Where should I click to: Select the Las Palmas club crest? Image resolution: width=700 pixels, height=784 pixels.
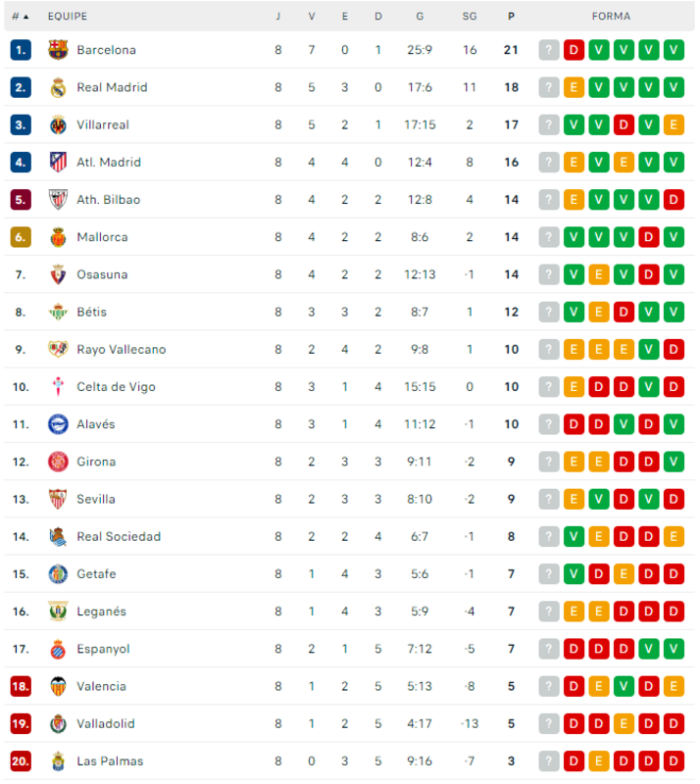tap(58, 761)
